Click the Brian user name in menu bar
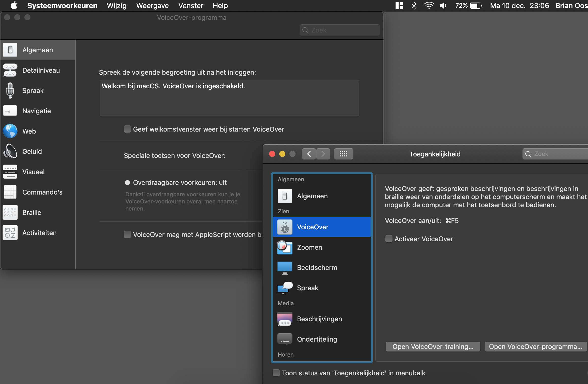The width and height of the screenshot is (588, 384). (x=571, y=6)
